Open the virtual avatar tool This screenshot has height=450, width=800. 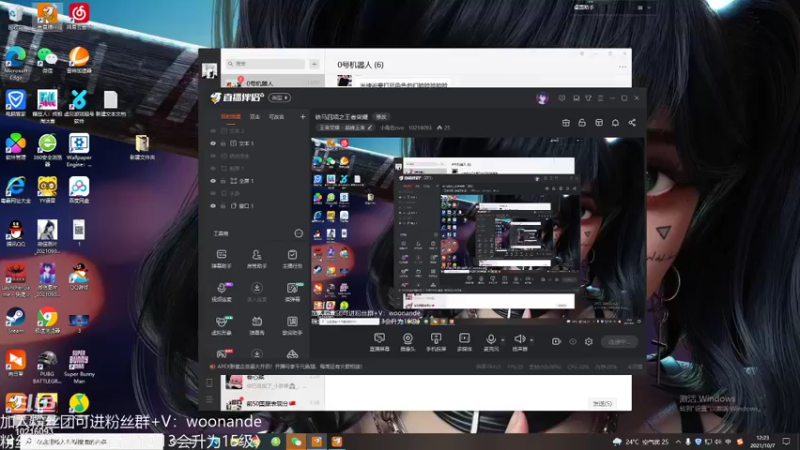tap(221, 325)
